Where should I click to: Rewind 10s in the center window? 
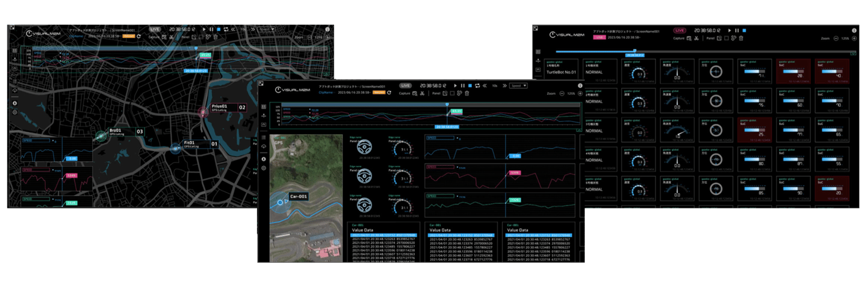(485, 85)
